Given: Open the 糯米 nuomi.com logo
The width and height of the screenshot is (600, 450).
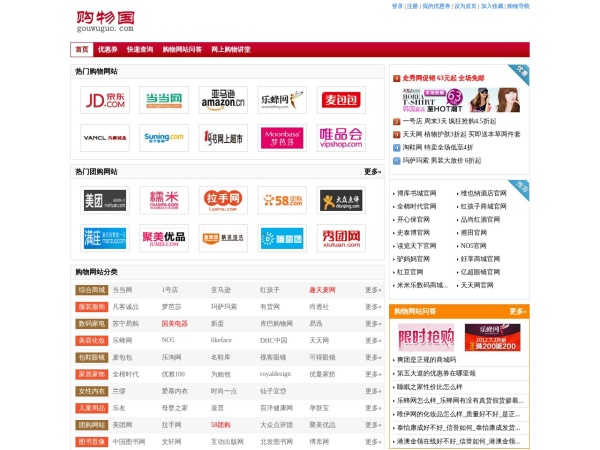Looking at the screenshot, I should [164, 200].
